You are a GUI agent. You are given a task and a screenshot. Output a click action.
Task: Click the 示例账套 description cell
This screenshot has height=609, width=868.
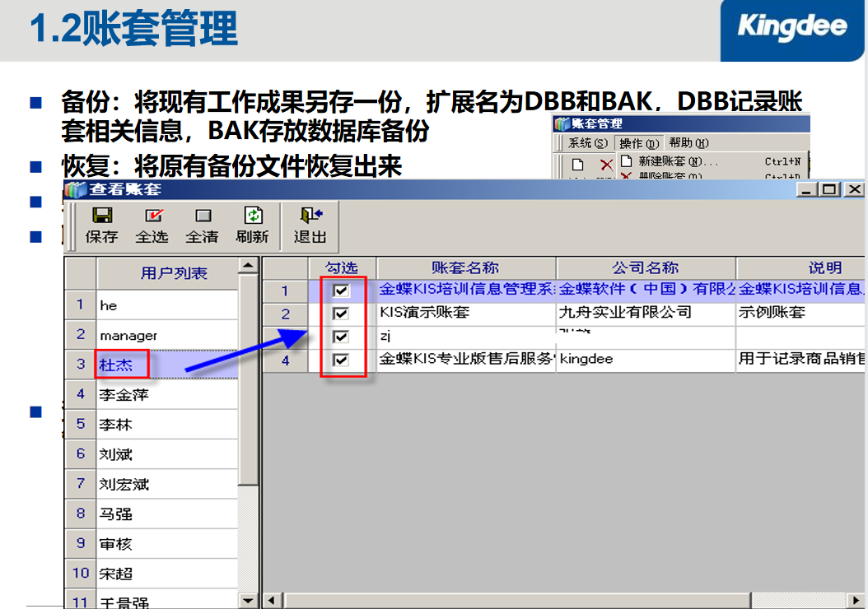click(x=800, y=314)
